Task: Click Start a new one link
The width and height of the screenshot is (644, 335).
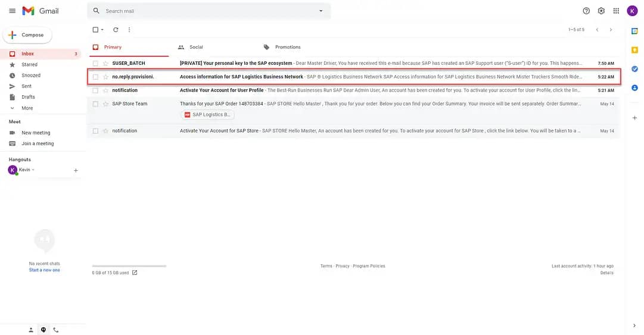Action: click(44, 270)
